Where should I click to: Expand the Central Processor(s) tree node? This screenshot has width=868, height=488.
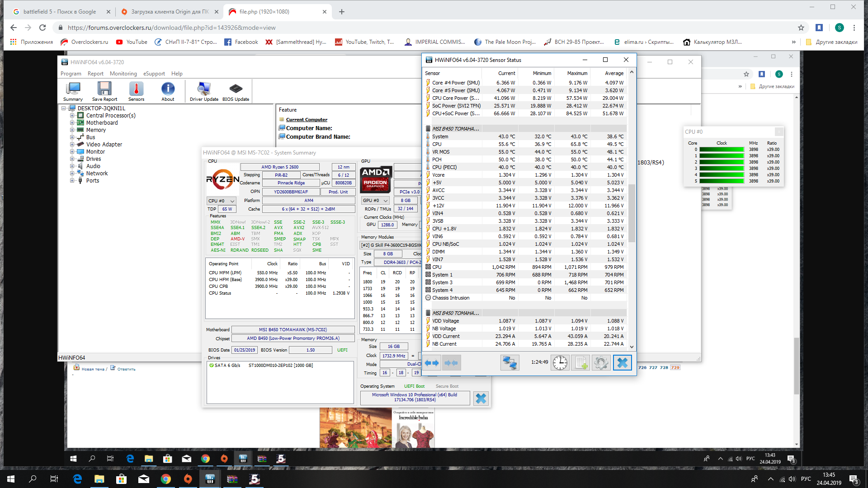72,116
